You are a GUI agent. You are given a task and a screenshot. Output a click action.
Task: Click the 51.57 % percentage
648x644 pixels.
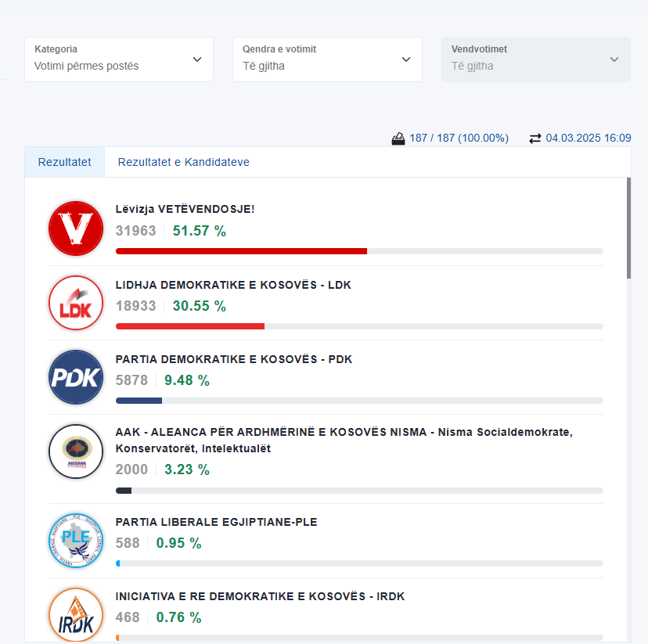pos(200,231)
